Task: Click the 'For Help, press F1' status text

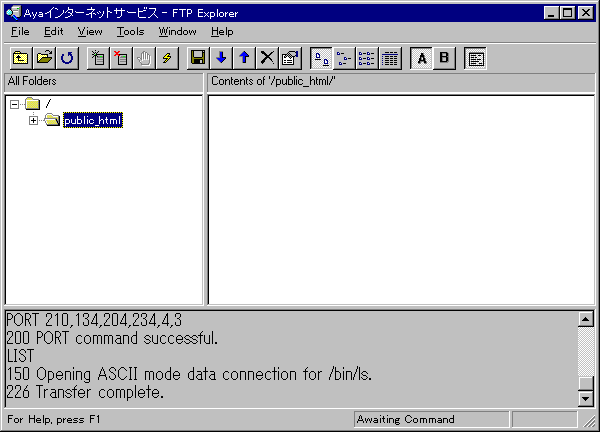Action: click(54, 419)
